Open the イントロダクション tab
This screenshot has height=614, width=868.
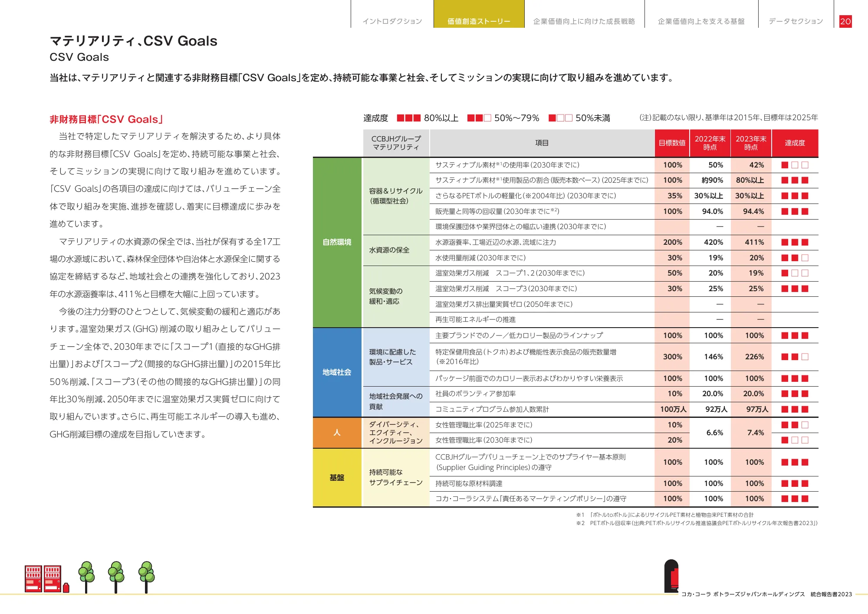392,21
